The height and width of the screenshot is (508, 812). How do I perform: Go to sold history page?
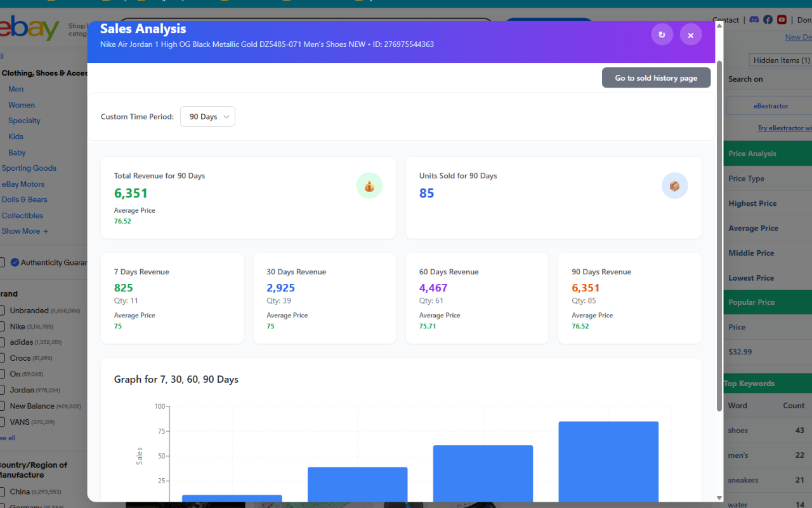pos(656,78)
